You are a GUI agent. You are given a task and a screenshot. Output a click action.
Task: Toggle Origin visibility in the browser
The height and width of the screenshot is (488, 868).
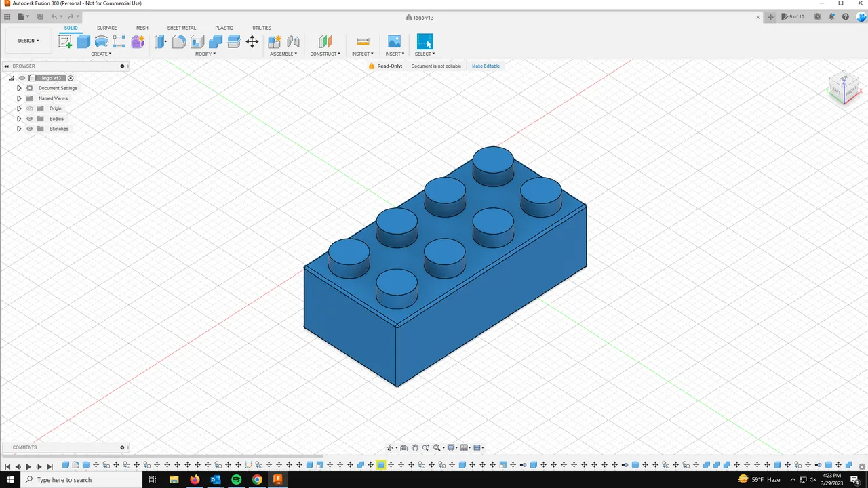pos(29,108)
